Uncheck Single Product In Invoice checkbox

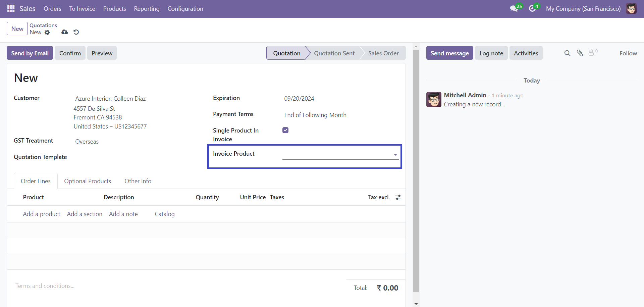click(285, 130)
